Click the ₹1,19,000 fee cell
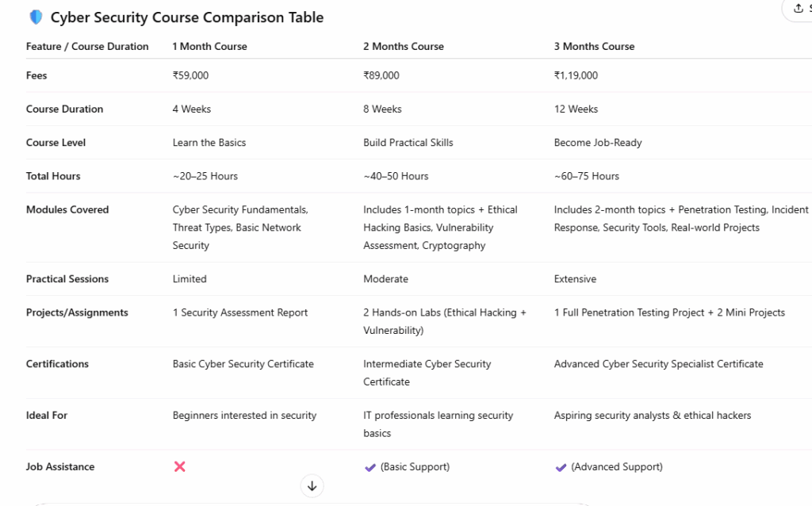The height and width of the screenshot is (506, 812). (576, 75)
